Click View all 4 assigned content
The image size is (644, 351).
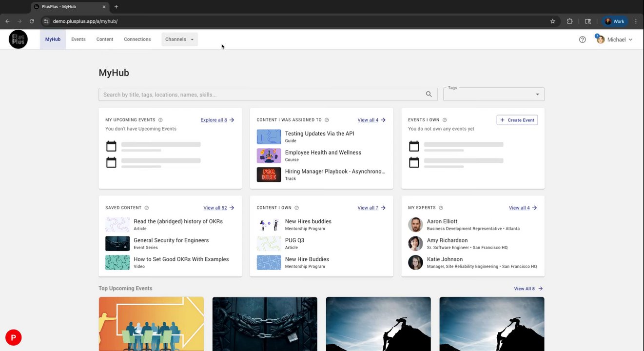371,120
